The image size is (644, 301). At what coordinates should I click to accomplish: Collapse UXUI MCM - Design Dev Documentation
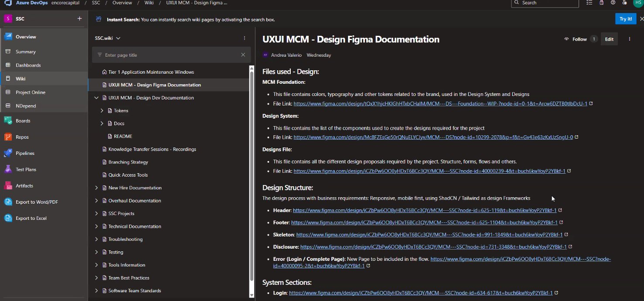(96, 98)
